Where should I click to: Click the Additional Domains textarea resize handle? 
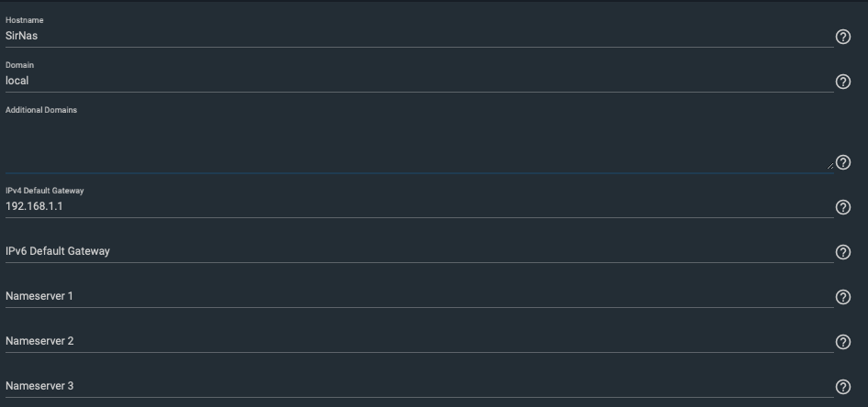[829, 166]
